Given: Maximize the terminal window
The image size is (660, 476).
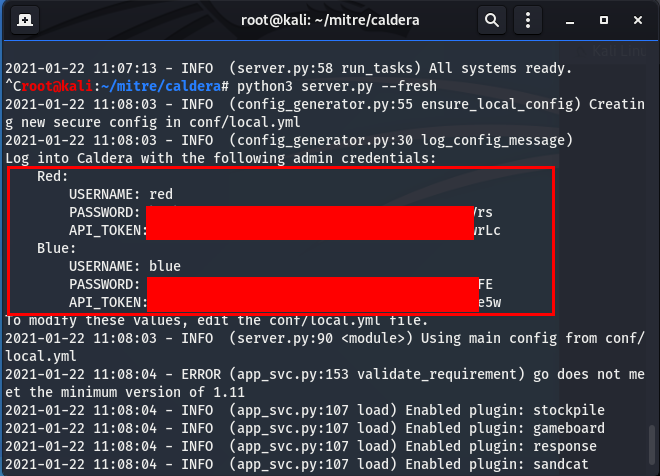Looking at the screenshot, I should point(604,20).
